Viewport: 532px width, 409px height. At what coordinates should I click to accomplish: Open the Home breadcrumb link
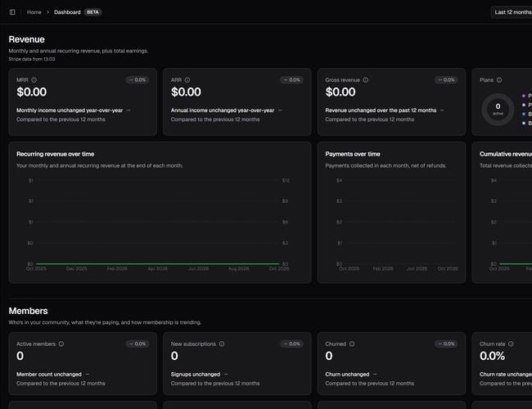34,12
